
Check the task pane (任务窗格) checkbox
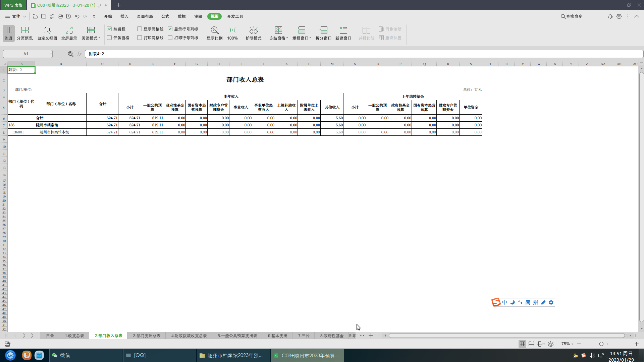pyautogui.click(x=109, y=38)
